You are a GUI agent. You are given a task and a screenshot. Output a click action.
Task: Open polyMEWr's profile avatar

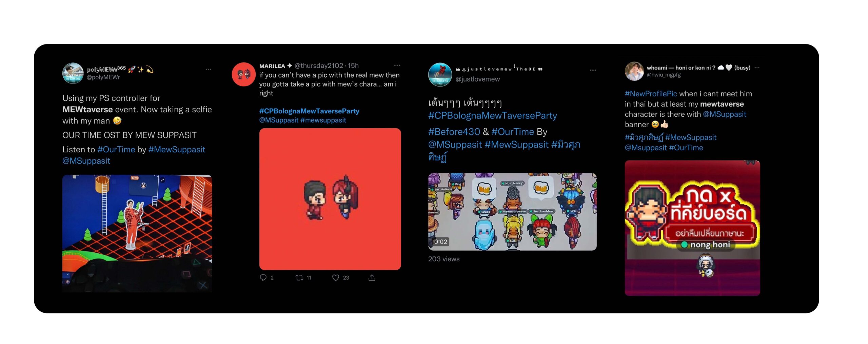click(x=73, y=73)
